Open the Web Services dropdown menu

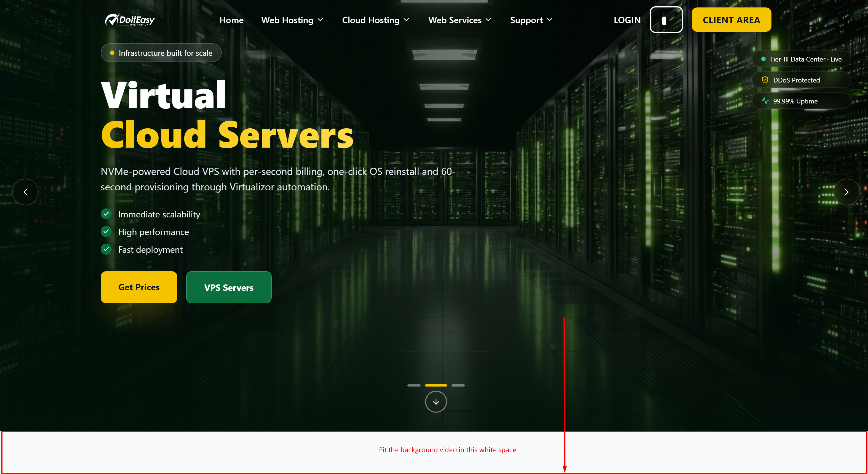coord(459,20)
